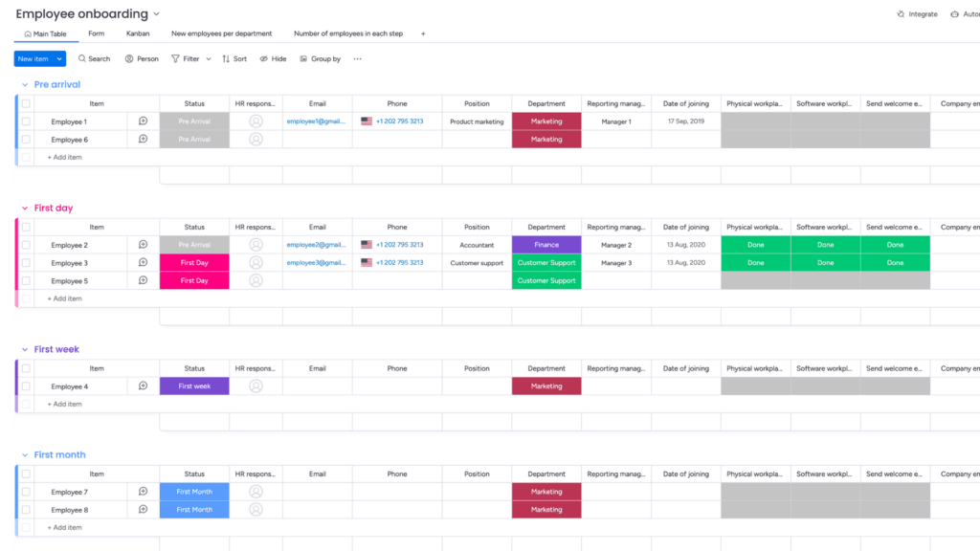The image size is (980, 551).
Task: Collapse the Pre arrival group
Action: tap(25, 84)
